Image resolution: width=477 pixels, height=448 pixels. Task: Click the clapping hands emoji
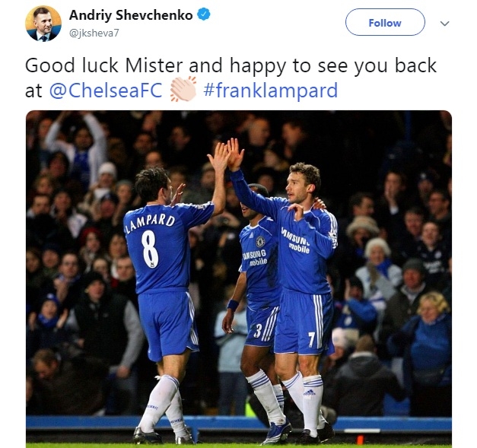183,89
